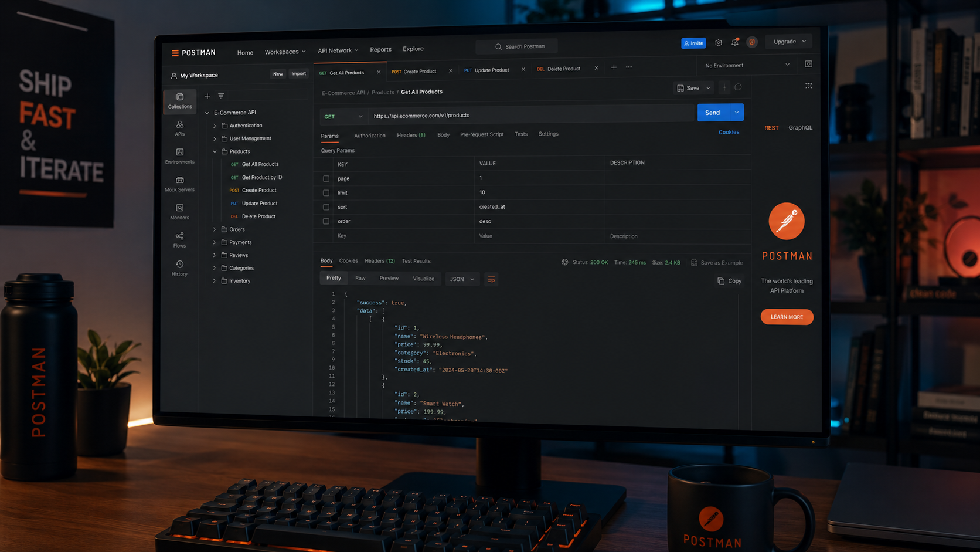980x552 pixels.
Task: Open the Monitors sidebar panel
Action: coord(180,212)
